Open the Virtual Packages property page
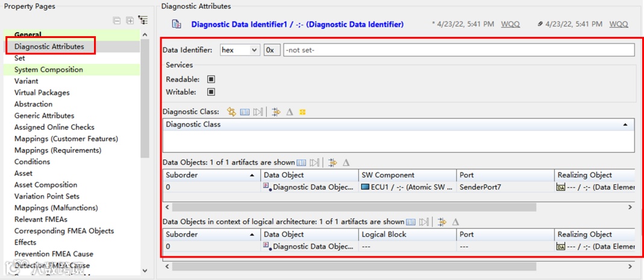Image resolution: width=644 pixels, height=280 pixels. (42, 92)
